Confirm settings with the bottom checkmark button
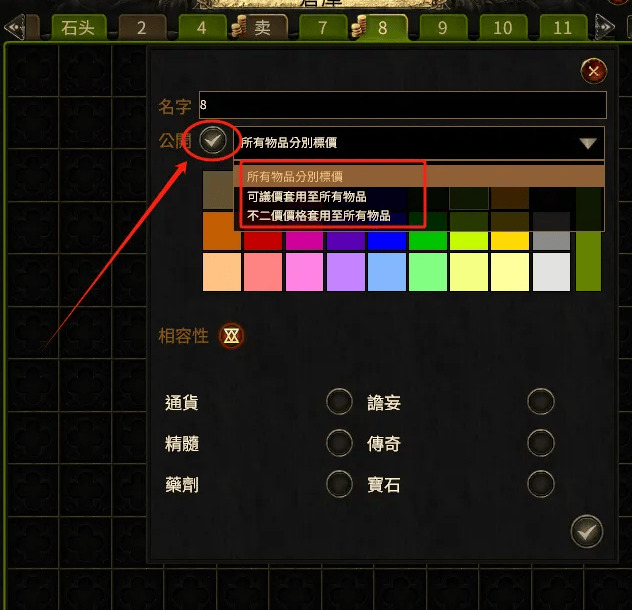The image size is (632, 610). click(586, 531)
